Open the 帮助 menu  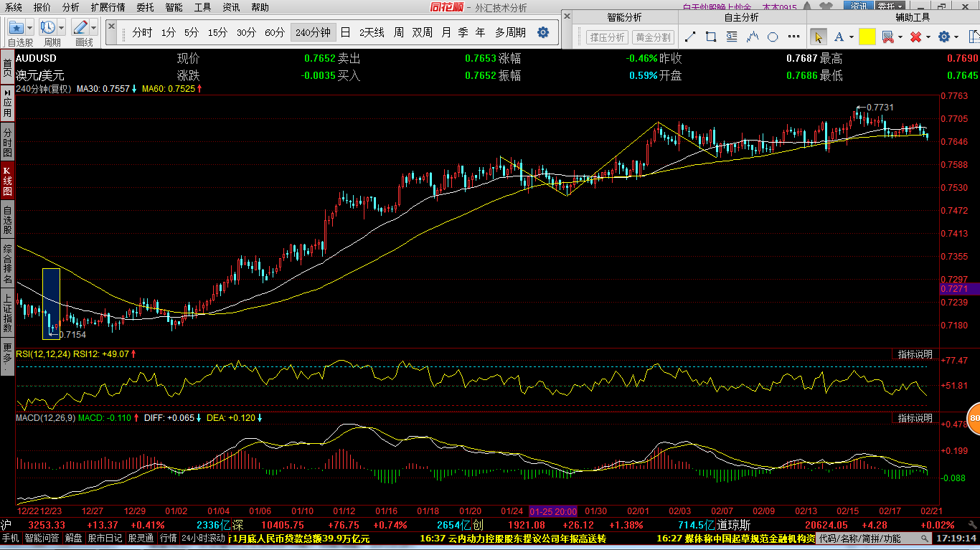point(260,7)
